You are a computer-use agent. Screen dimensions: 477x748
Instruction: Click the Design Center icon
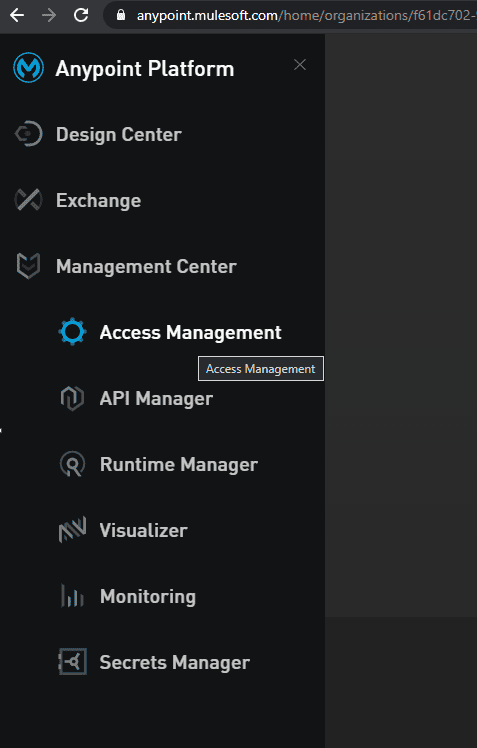(x=28, y=134)
